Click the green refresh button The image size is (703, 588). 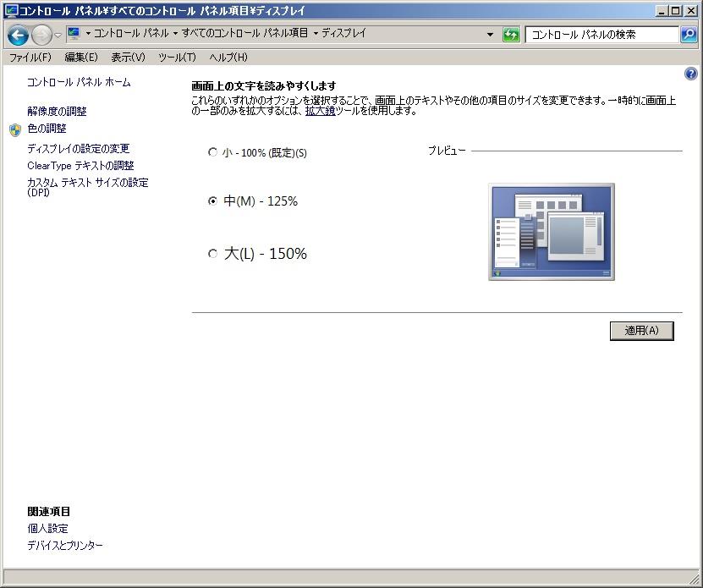coord(511,35)
